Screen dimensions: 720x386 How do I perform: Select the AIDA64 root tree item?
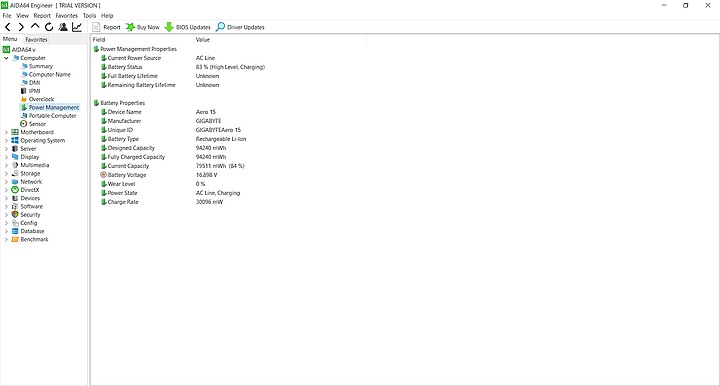(x=19, y=50)
